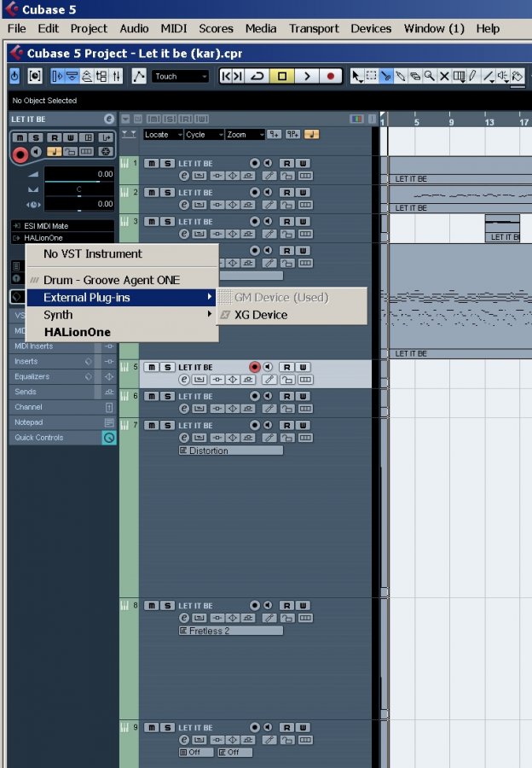This screenshot has height=768, width=532.
Task: Click the Go to next marker button
Action: pos(237,76)
